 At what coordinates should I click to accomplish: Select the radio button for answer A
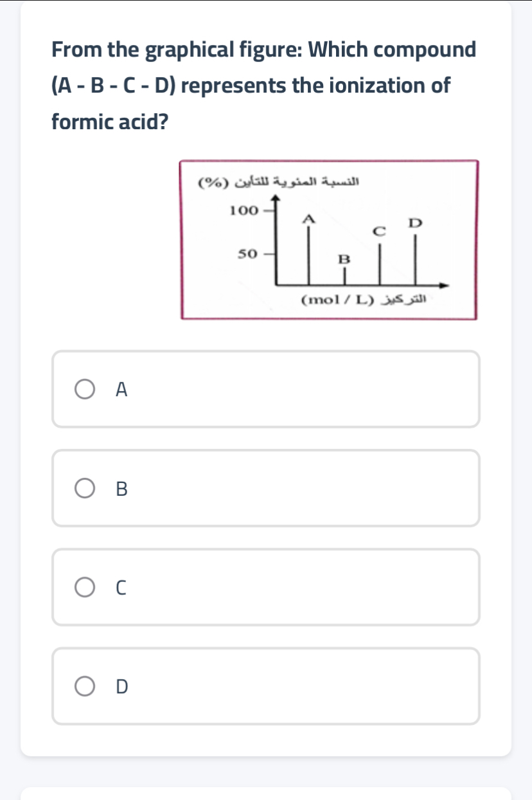tap(84, 388)
